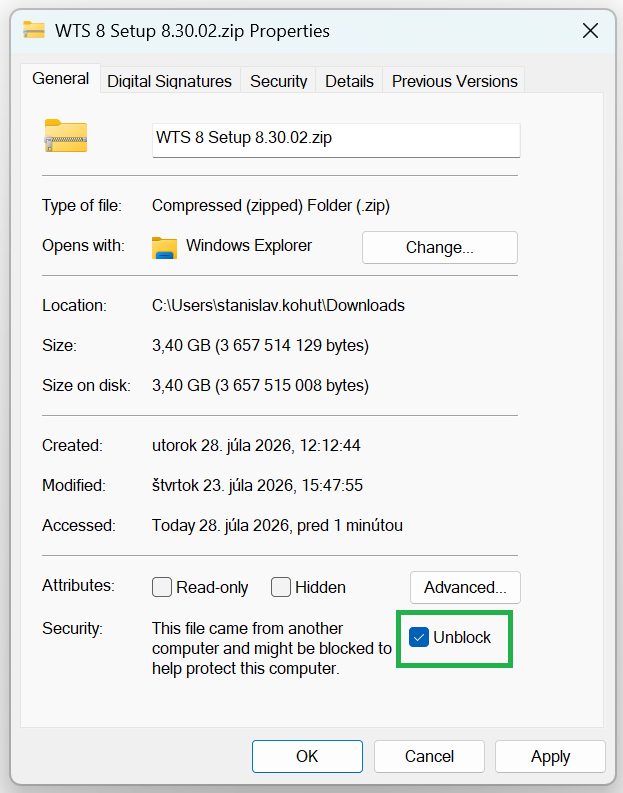623x793 pixels.
Task: Click the large zipped folder file icon
Action: (66, 136)
